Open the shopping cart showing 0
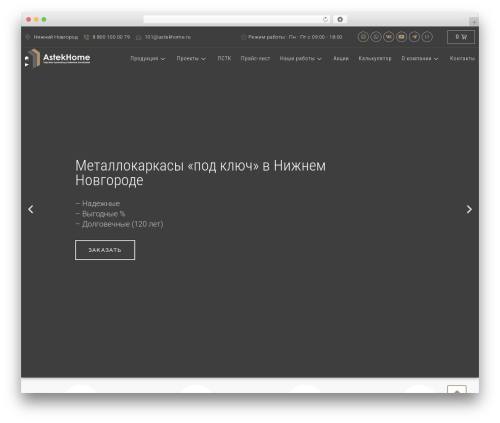Viewport: 500px width, 423px height. point(461,37)
